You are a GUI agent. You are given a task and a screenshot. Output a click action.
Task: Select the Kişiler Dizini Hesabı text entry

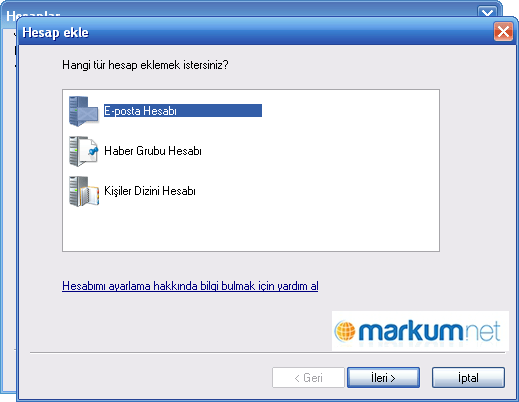[x=150, y=191]
